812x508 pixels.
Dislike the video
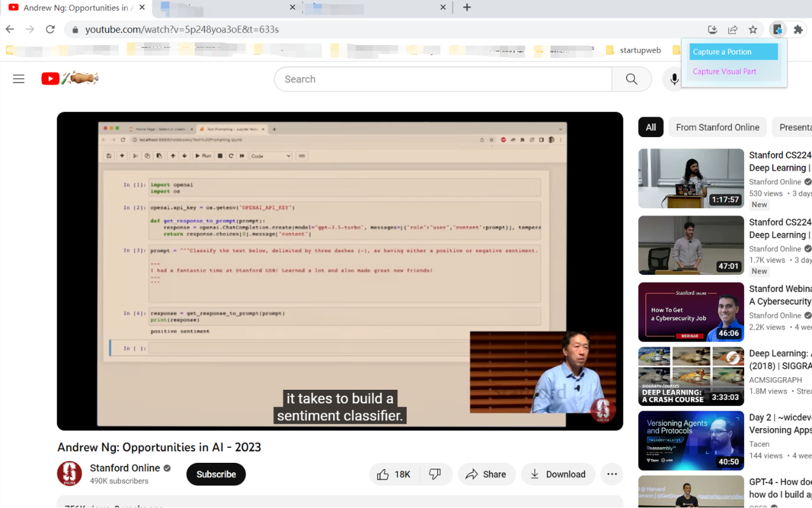(435, 474)
